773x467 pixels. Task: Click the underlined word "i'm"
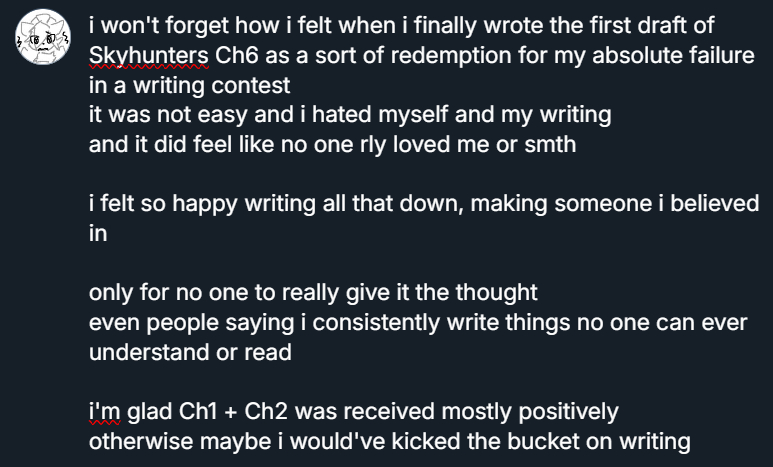point(104,411)
